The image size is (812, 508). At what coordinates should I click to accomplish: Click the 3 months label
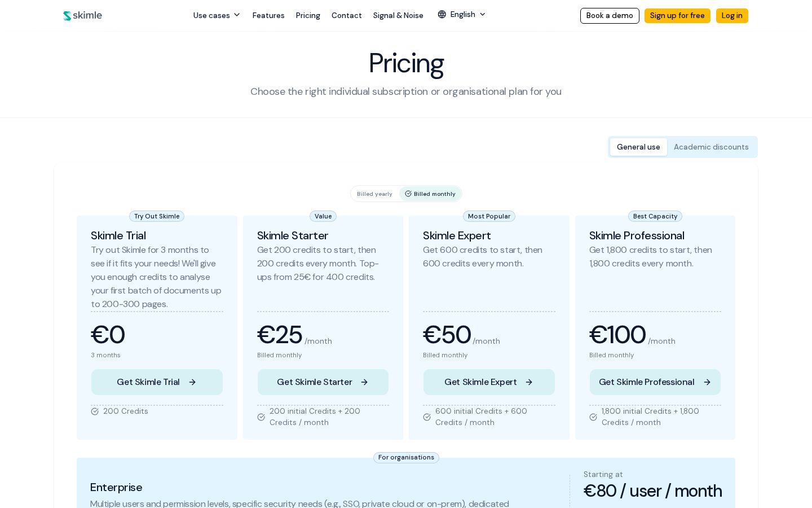tap(105, 356)
